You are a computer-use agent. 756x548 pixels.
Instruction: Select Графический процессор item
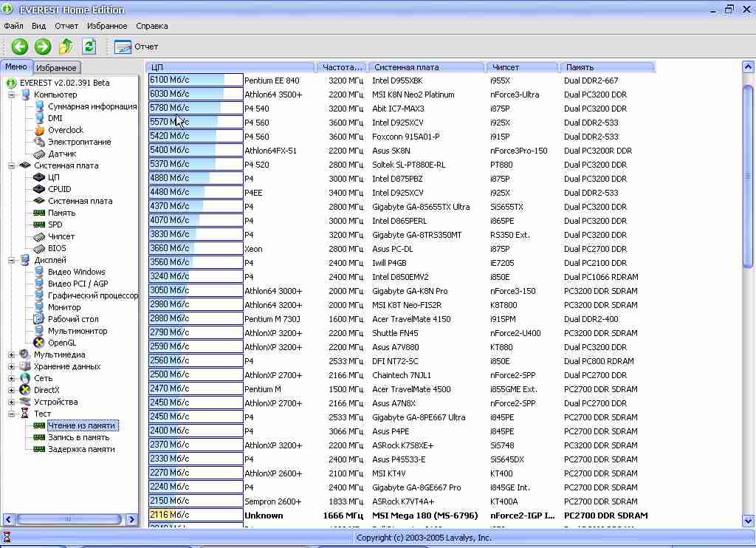coord(92,295)
